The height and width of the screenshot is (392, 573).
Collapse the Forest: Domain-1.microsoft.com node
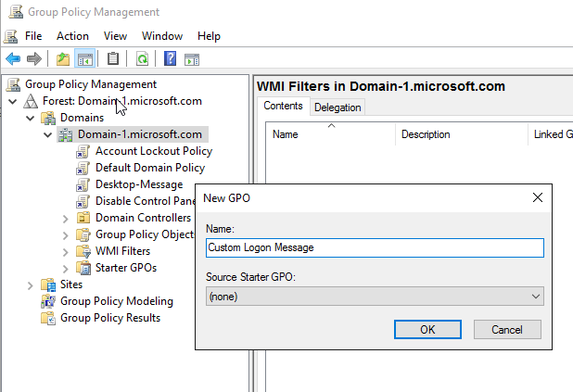tap(13, 101)
